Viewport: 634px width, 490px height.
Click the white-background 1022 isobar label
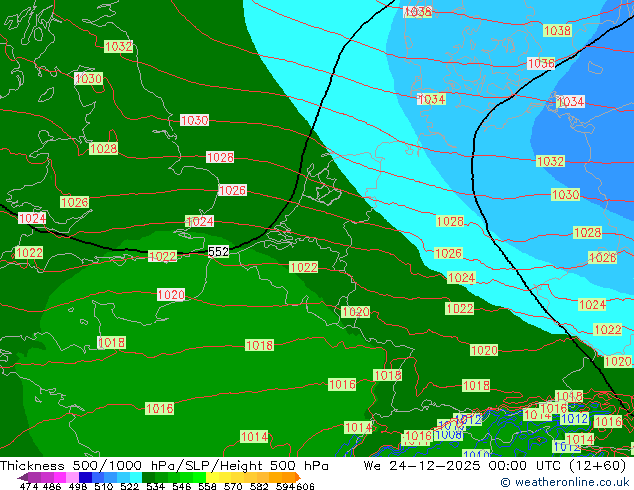point(163,256)
